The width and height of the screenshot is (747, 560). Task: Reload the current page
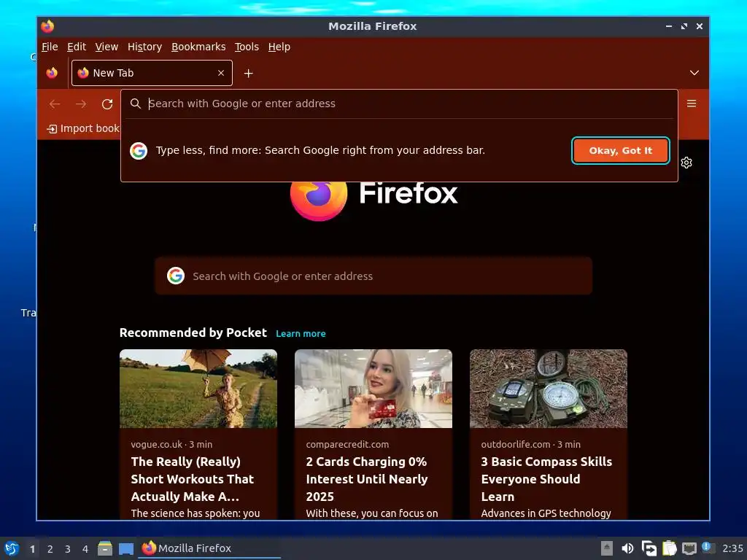[x=107, y=104]
